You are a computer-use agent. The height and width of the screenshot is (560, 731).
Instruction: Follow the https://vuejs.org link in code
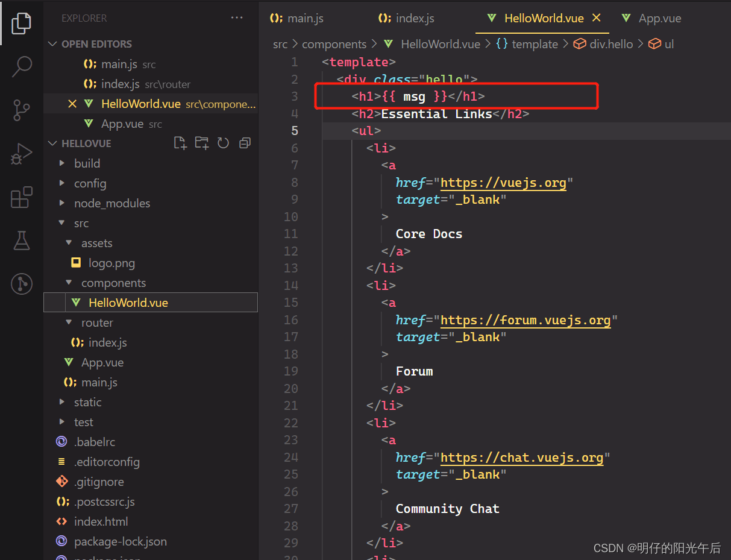(503, 183)
